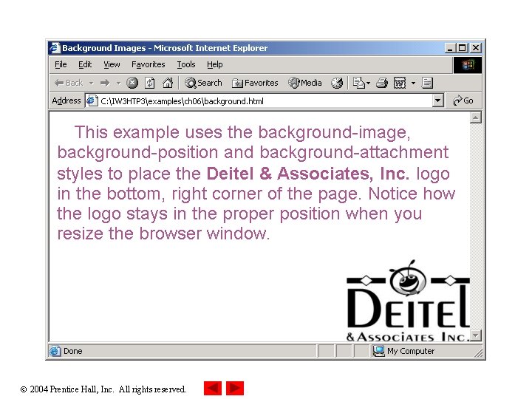
Task: Open the Favorites toolbar button
Action: click(255, 83)
